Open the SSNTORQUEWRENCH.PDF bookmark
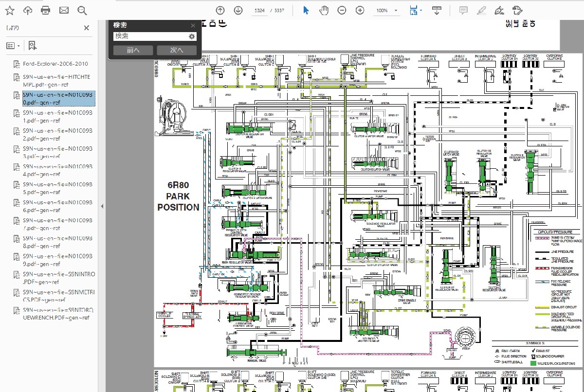 click(x=59, y=314)
